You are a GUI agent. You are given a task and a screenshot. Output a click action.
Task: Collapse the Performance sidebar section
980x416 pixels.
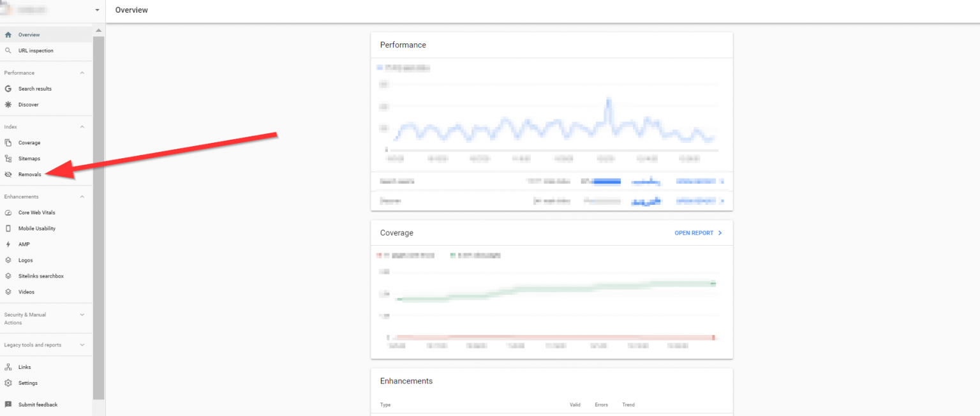(81, 72)
